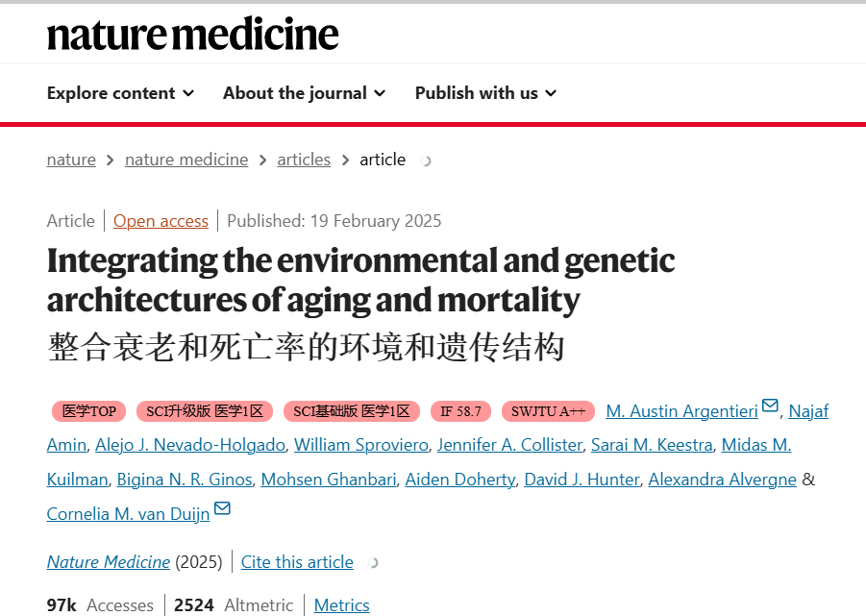This screenshot has height=616, width=866.
Task: Open the nature medicine breadcrumb link
Action: point(186,160)
